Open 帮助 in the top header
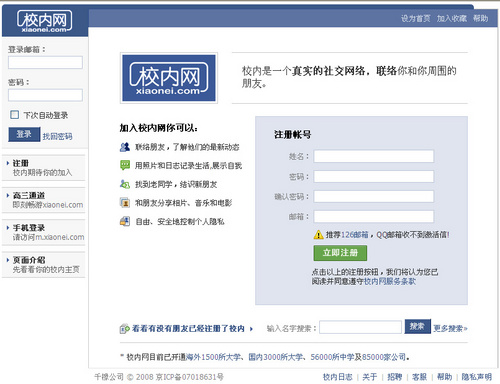 pos(480,18)
